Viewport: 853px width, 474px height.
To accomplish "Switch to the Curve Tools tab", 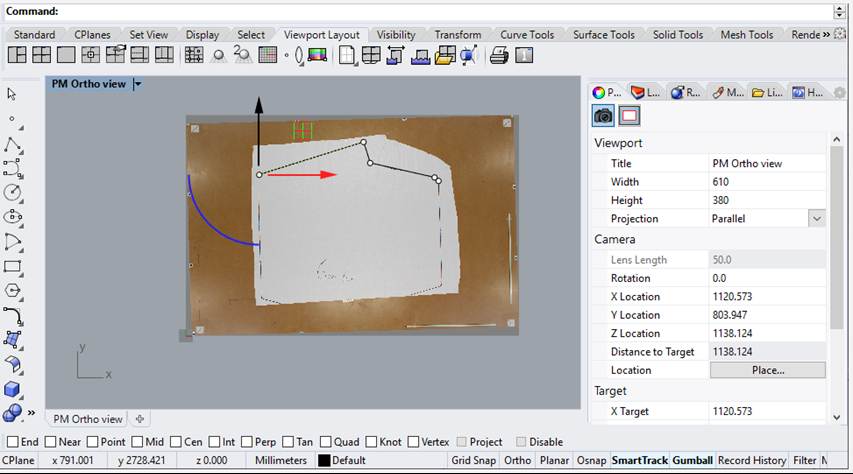I will (x=527, y=35).
